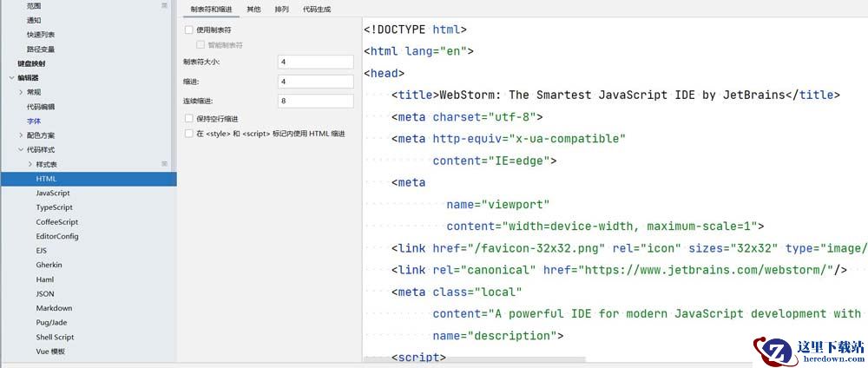Open the 排列 tab
This screenshot has width=868, height=368.
[x=282, y=10]
